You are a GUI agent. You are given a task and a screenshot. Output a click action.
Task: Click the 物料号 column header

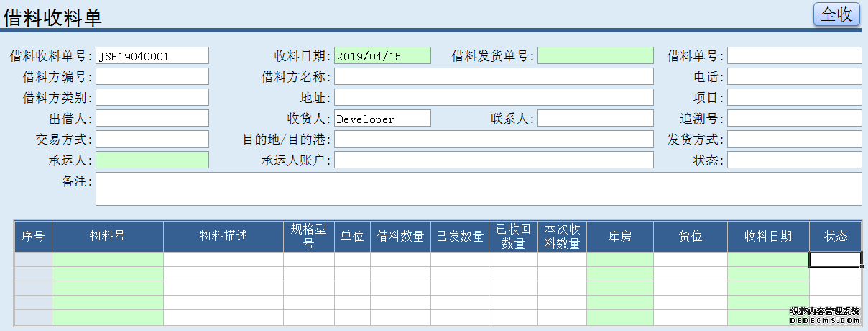(x=108, y=236)
